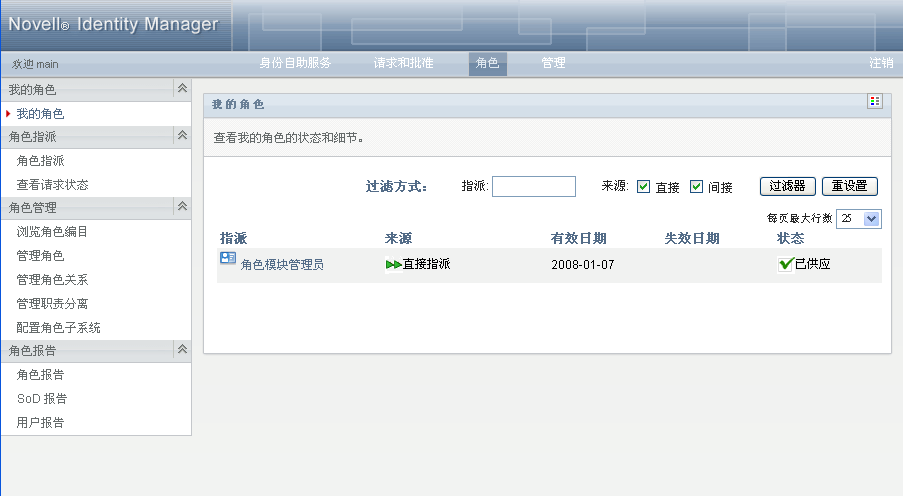The height and width of the screenshot is (496, 903).
Task: Collapse the 角色管理 sidebar section
Action: [182, 206]
